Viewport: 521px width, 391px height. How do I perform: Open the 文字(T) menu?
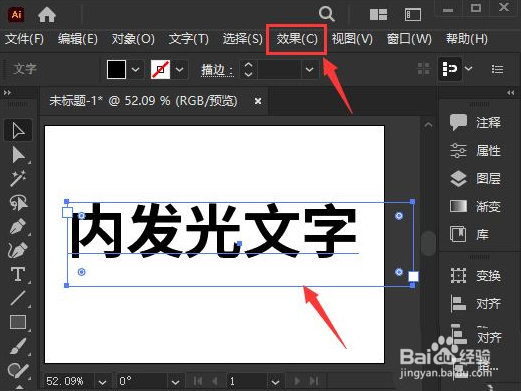click(x=189, y=39)
